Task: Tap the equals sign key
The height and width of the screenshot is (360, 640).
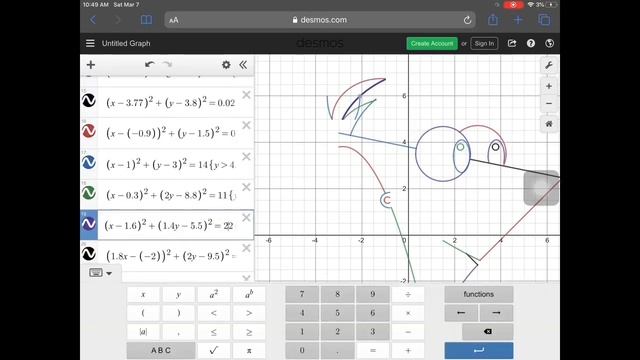Action: point(373,351)
